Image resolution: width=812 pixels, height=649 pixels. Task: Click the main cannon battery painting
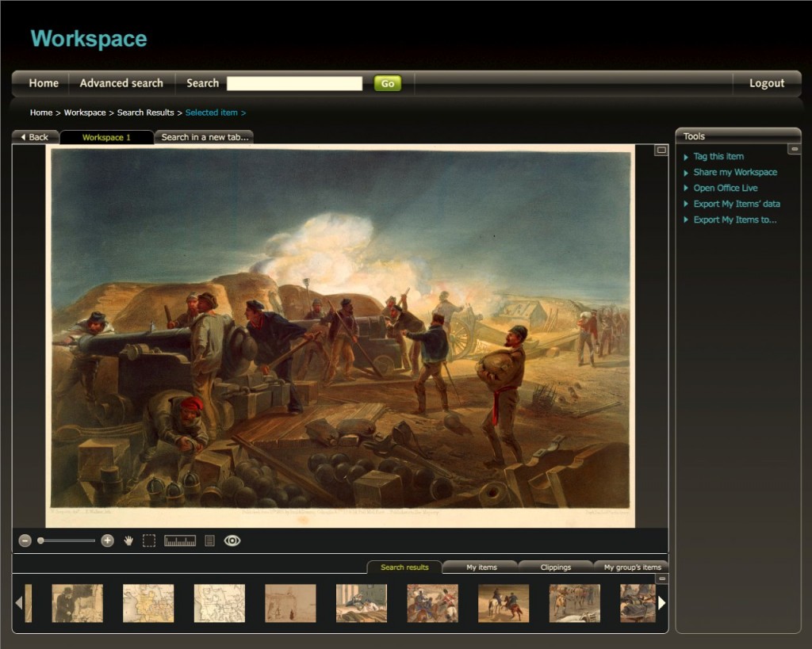[x=340, y=335]
